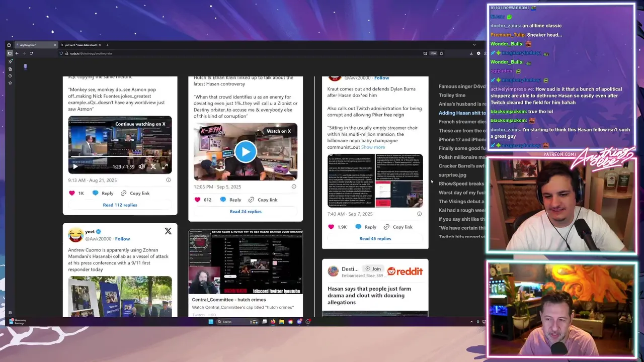Copy link of the Sep 7 tweet

(397, 227)
